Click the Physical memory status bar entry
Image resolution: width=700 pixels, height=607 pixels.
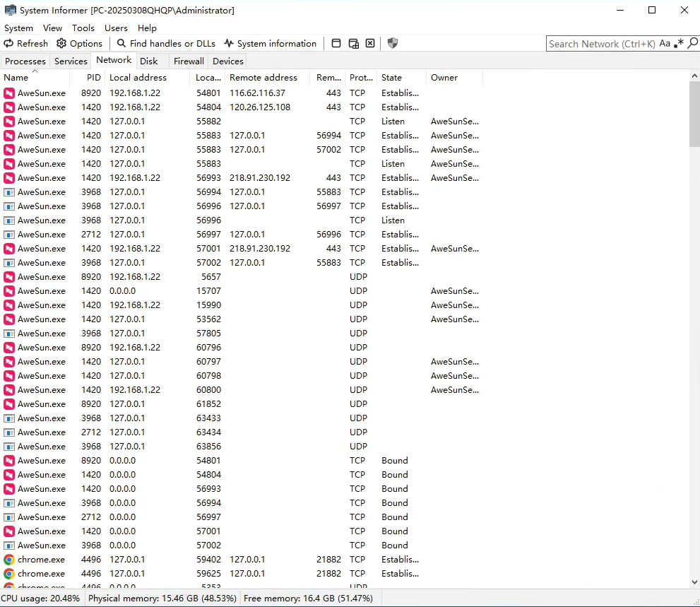pos(162,599)
